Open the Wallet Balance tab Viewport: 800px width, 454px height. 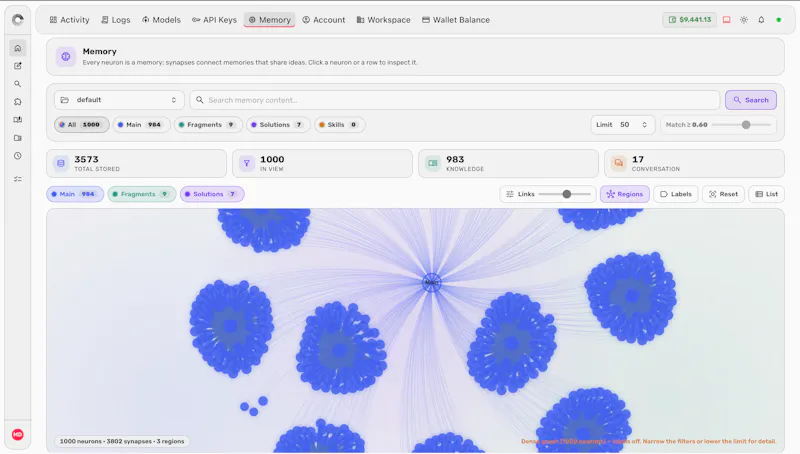[x=456, y=20]
